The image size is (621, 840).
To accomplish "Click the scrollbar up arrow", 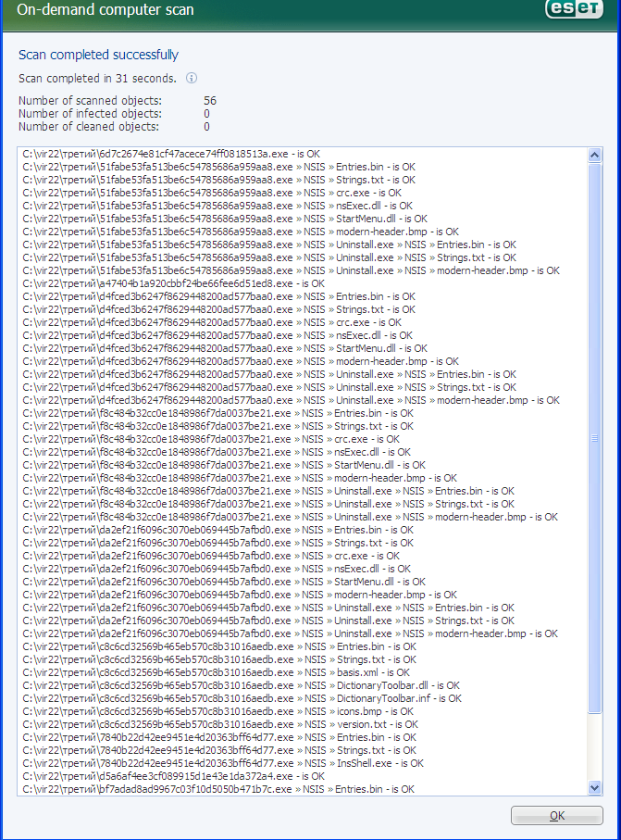I will click(x=595, y=156).
